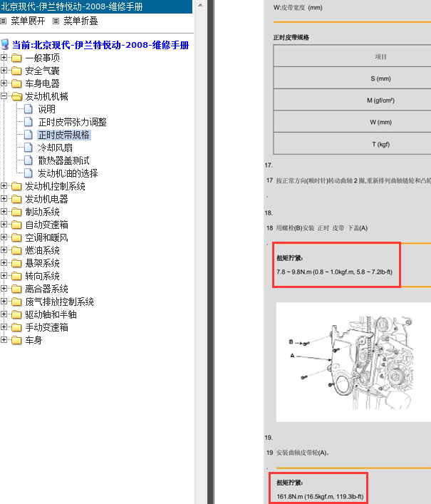Select the 自动变速箱 folder label

[46, 225]
